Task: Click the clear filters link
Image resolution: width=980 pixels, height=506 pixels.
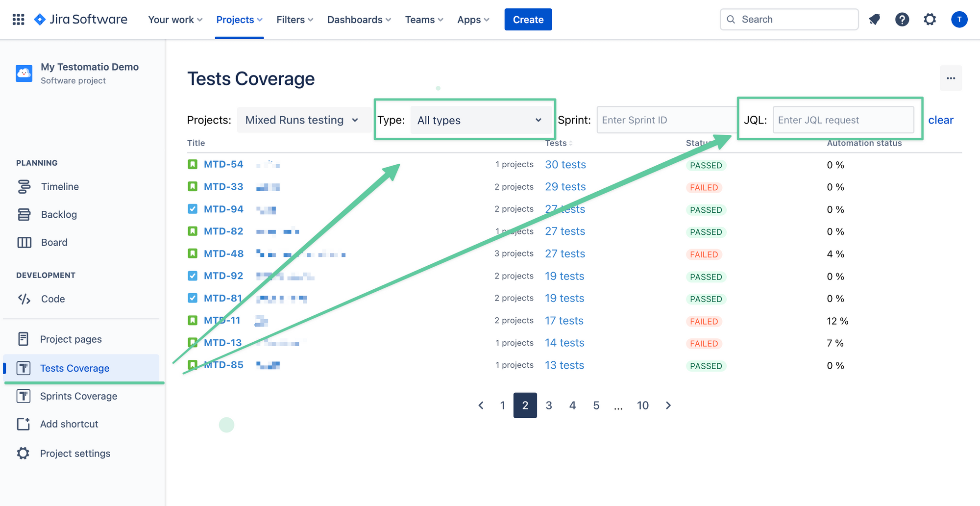Action: point(941,120)
